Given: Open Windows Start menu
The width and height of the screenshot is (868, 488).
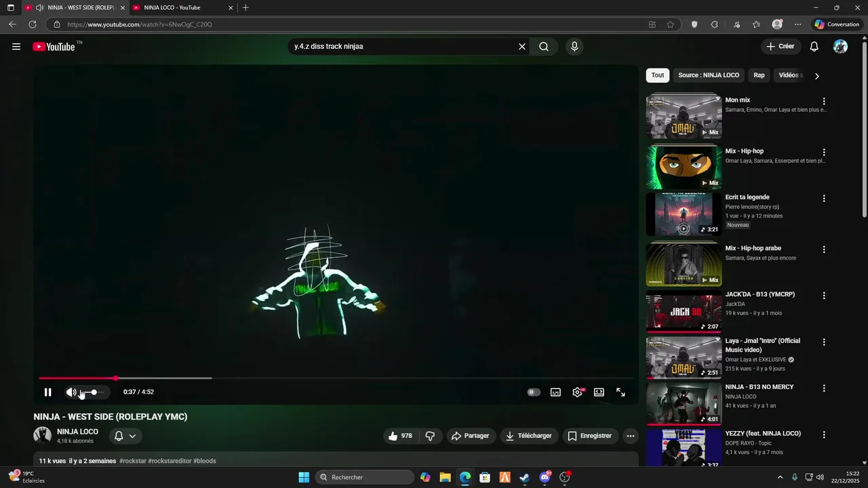Looking at the screenshot, I should pos(304,477).
